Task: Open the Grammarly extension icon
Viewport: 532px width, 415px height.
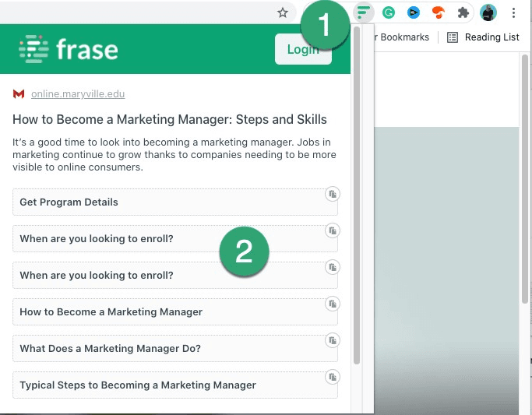Action: 389,13
